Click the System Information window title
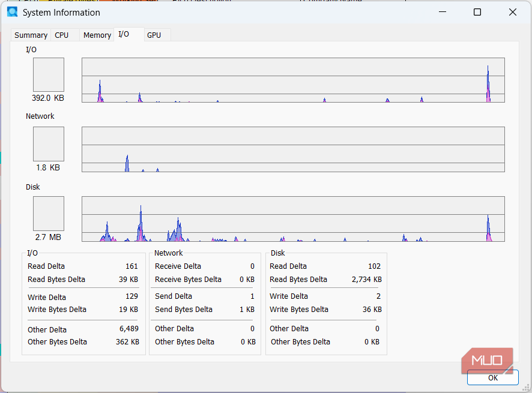 61,13
